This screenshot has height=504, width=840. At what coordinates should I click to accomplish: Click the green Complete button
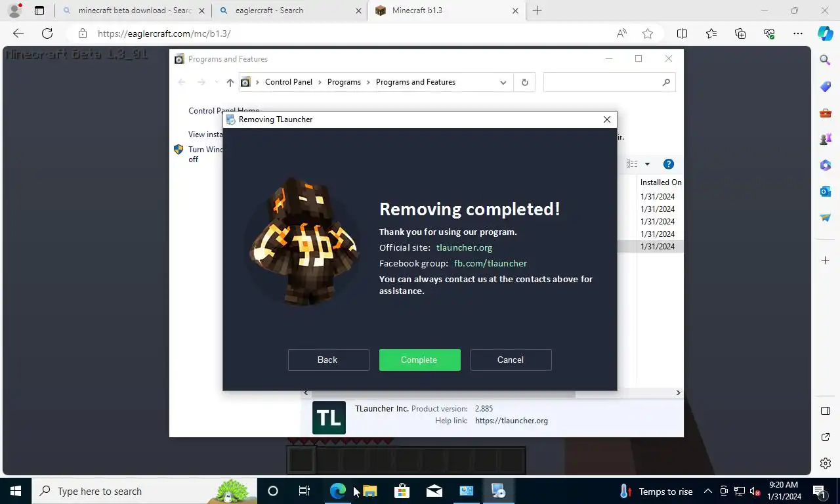coord(419,360)
